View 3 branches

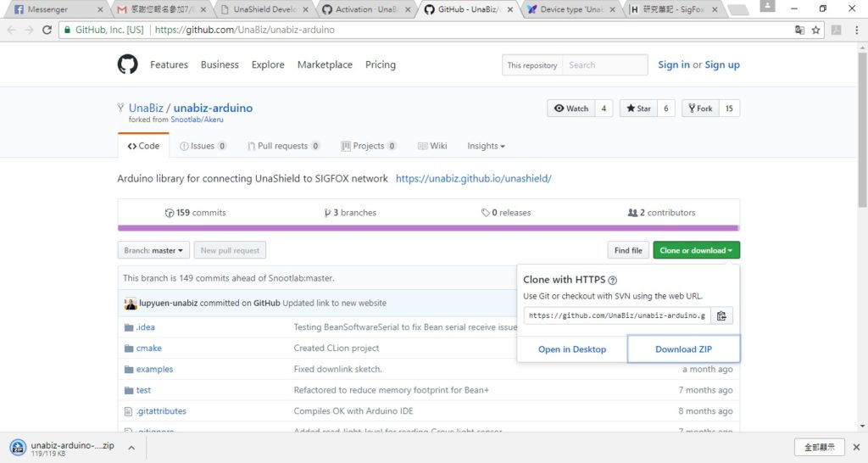[350, 213]
